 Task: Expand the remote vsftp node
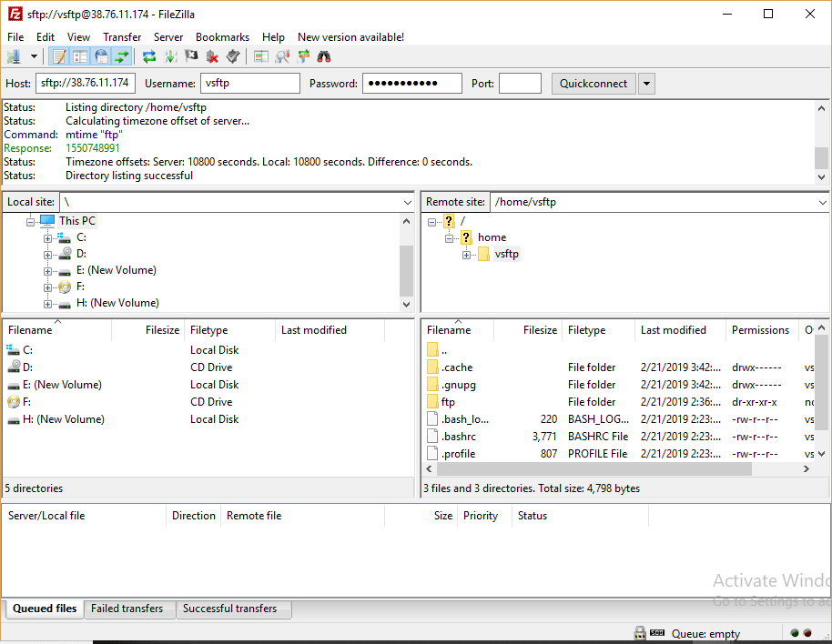pyautogui.click(x=466, y=255)
